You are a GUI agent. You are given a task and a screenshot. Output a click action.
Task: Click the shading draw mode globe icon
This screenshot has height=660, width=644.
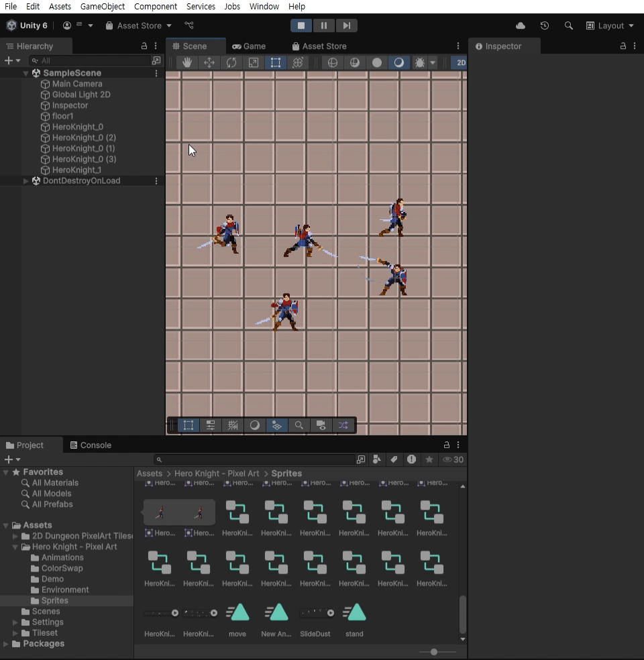[333, 63]
